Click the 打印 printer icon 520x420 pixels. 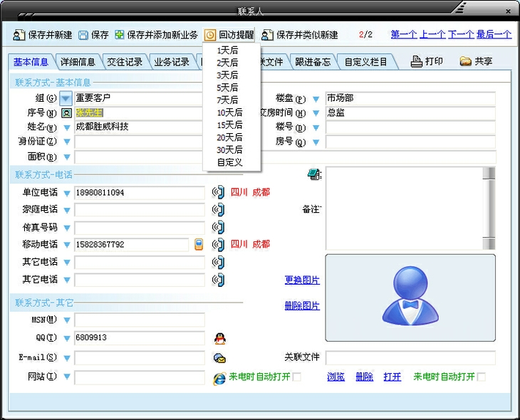(x=417, y=61)
